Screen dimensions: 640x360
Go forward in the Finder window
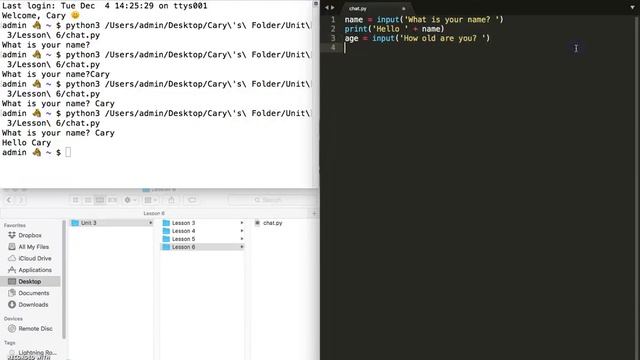tap(21, 200)
